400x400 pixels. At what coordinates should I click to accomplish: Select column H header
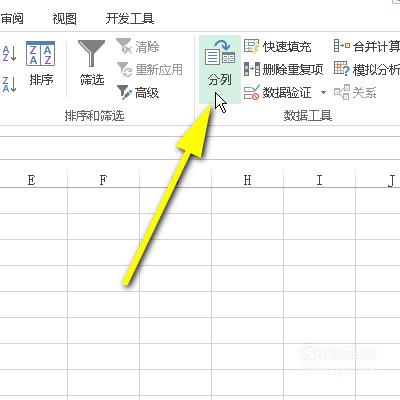pos(247,180)
